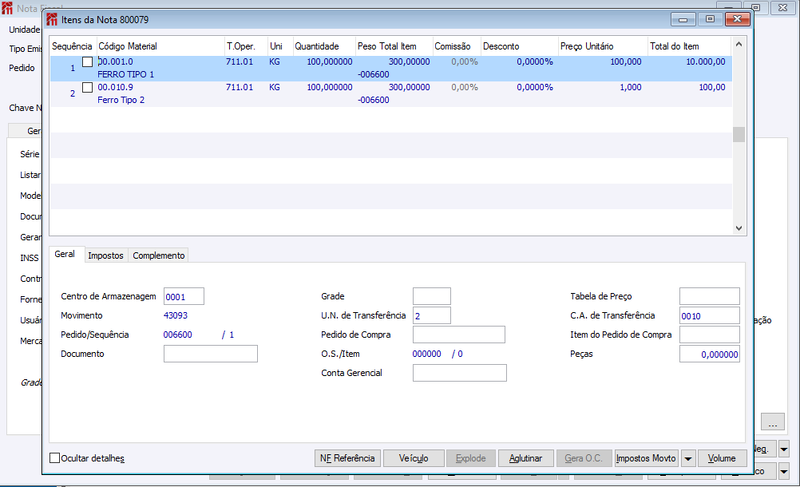This screenshot has height=487, width=800.
Task: Click the Gera O.C. button
Action: point(584,458)
